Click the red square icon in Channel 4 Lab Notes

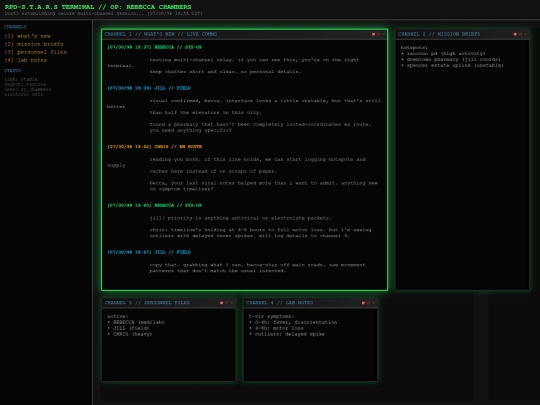[363, 303]
